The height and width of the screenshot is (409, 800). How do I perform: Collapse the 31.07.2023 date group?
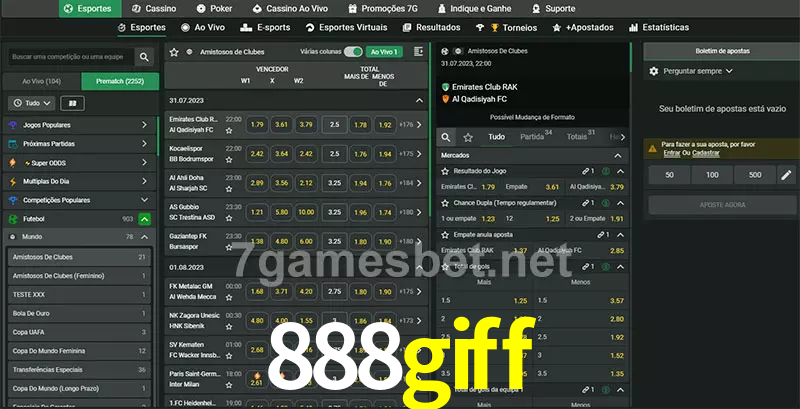[419, 100]
